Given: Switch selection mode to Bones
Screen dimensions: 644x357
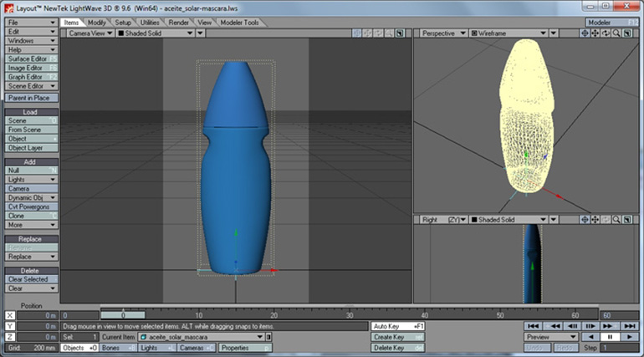Looking at the screenshot, I should 118,348.
